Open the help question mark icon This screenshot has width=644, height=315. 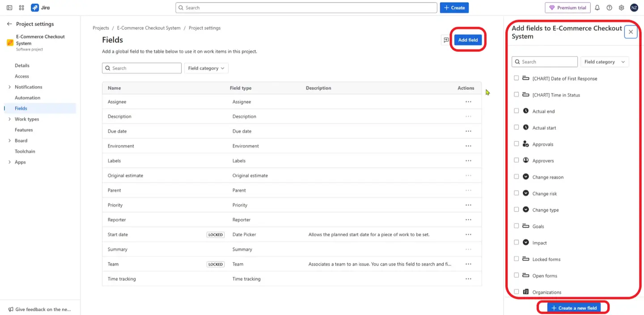click(609, 8)
